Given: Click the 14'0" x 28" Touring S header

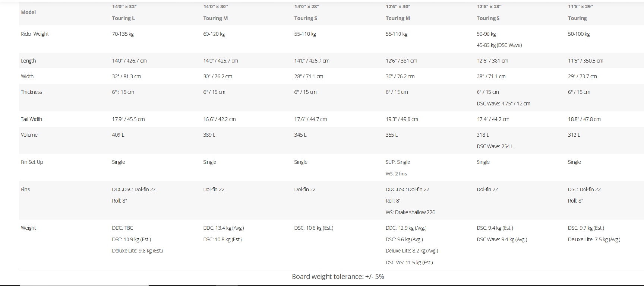Looking at the screenshot, I should (x=306, y=12).
